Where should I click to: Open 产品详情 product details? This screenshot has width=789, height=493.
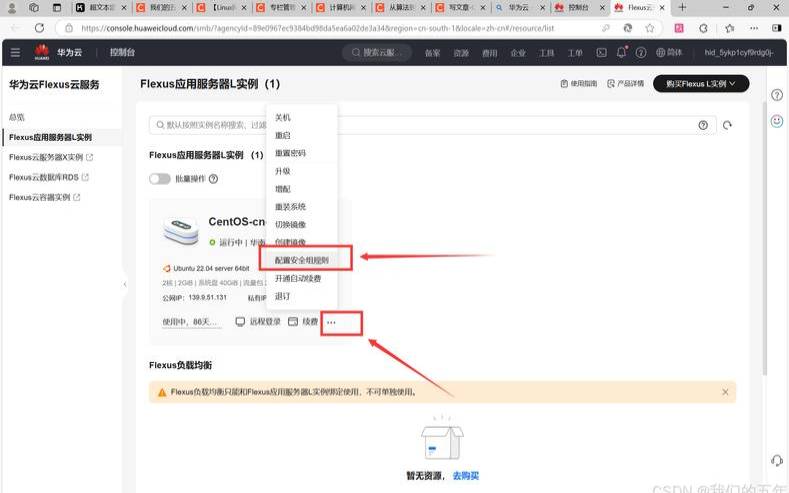tap(625, 84)
